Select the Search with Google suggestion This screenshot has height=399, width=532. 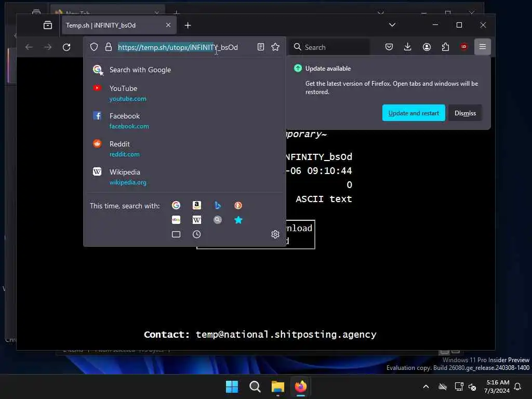click(x=184, y=70)
